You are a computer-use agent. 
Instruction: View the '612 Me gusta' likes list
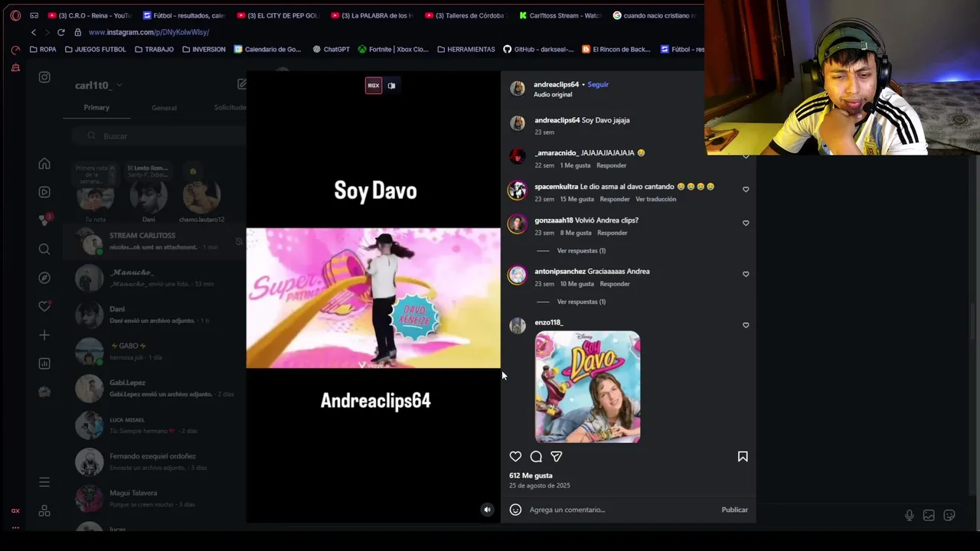[531, 475]
